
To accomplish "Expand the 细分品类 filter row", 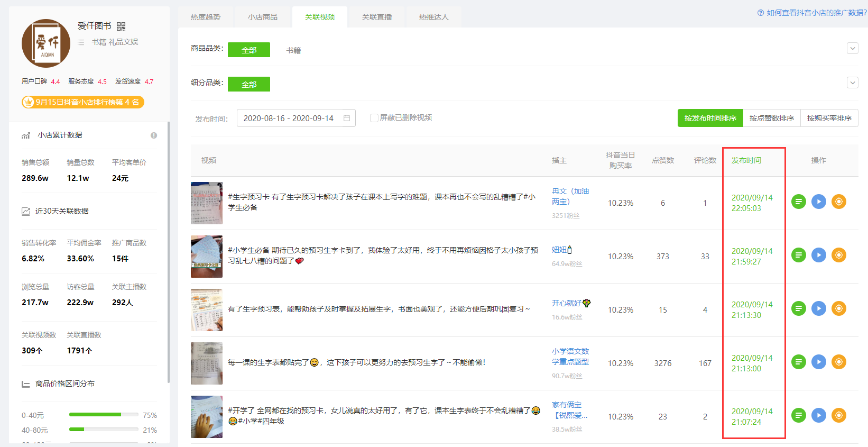I will pos(853,83).
